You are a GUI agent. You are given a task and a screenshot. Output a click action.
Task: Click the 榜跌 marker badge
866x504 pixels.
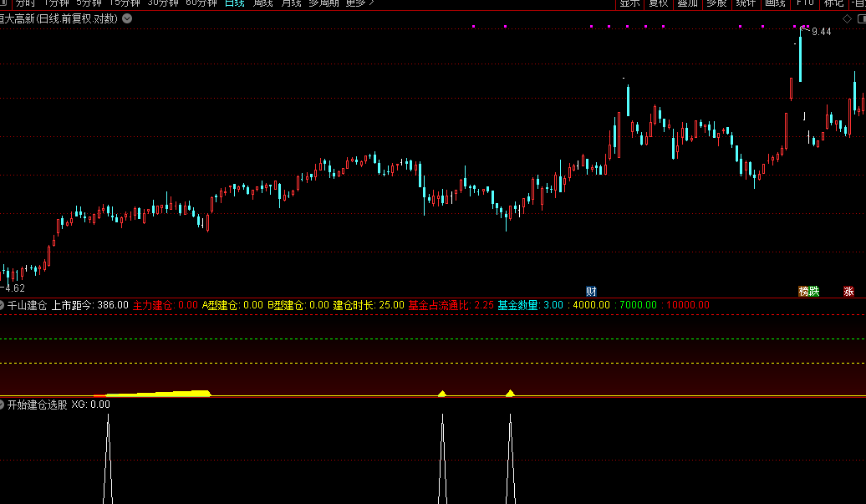click(808, 291)
